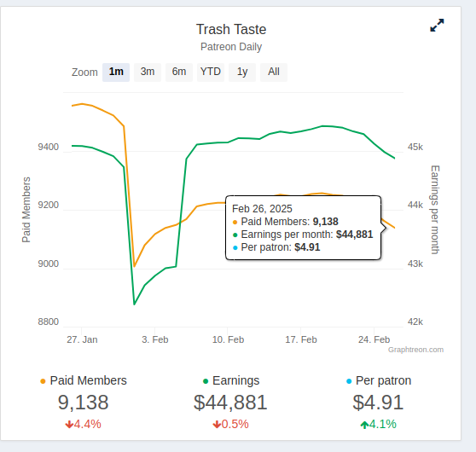Click the blue Per patron legend dot

(x=349, y=381)
